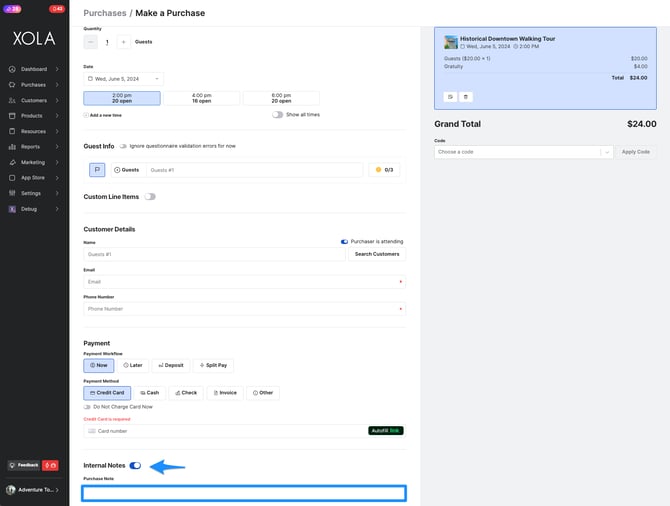670x506 pixels.
Task: Expand the Products menu chevron
Action: click(57, 116)
